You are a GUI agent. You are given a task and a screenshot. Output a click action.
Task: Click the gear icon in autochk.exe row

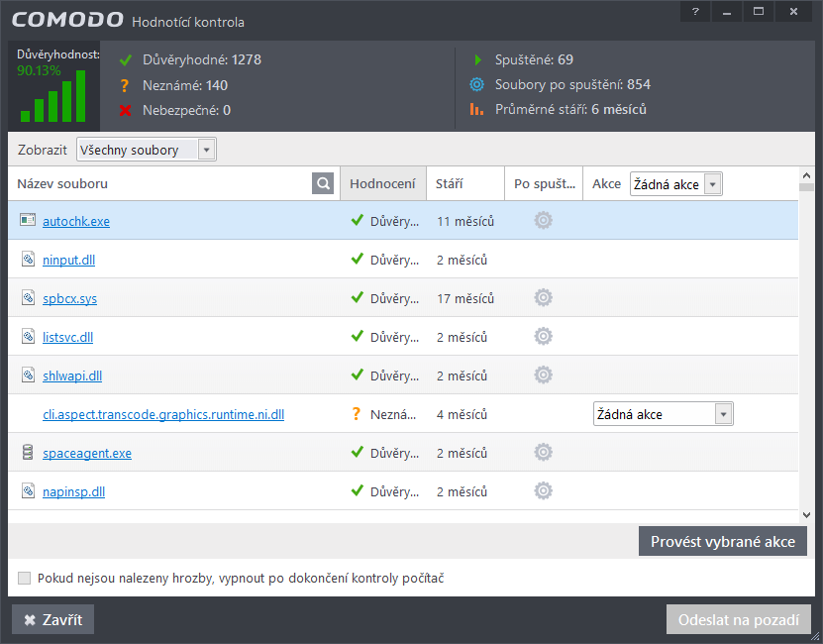pyautogui.click(x=543, y=221)
